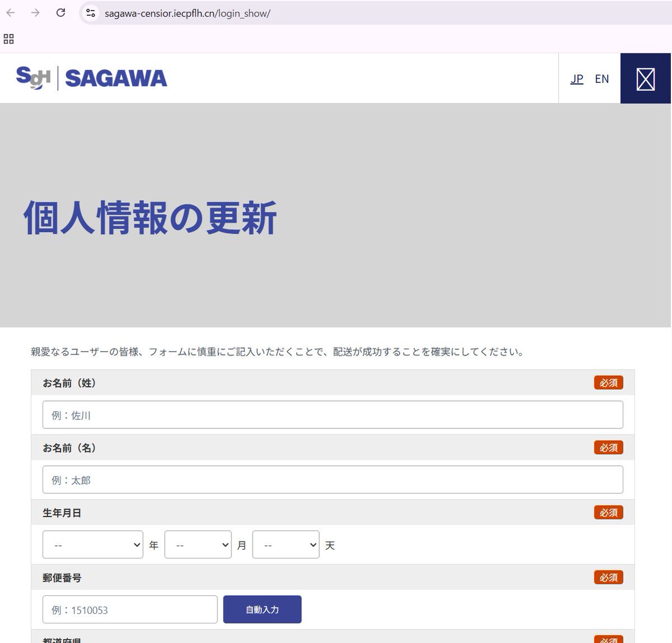The image size is (672, 643).
Task: Click the 天 label after day dropdown
Action: (330, 545)
